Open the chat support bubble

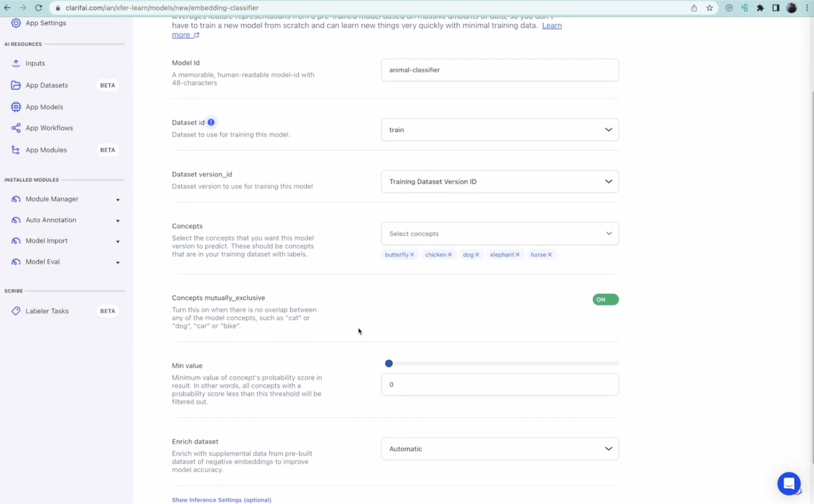(789, 483)
